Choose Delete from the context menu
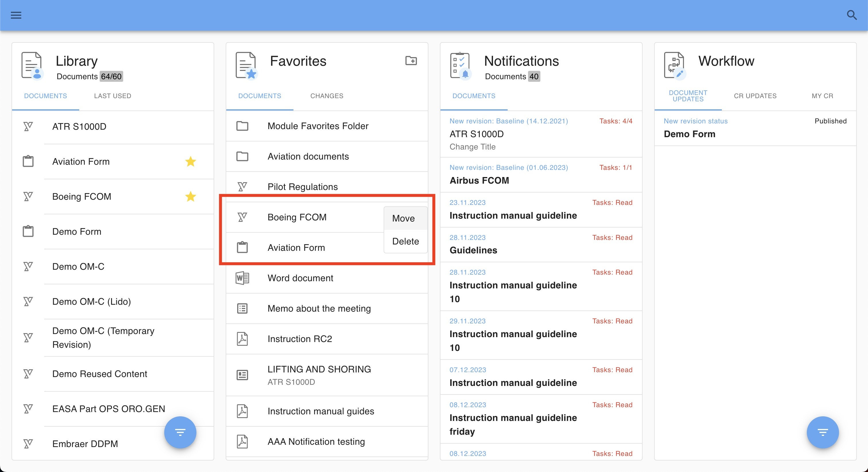Image resolution: width=868 pixels, height=472 pixels. (405, 241)
